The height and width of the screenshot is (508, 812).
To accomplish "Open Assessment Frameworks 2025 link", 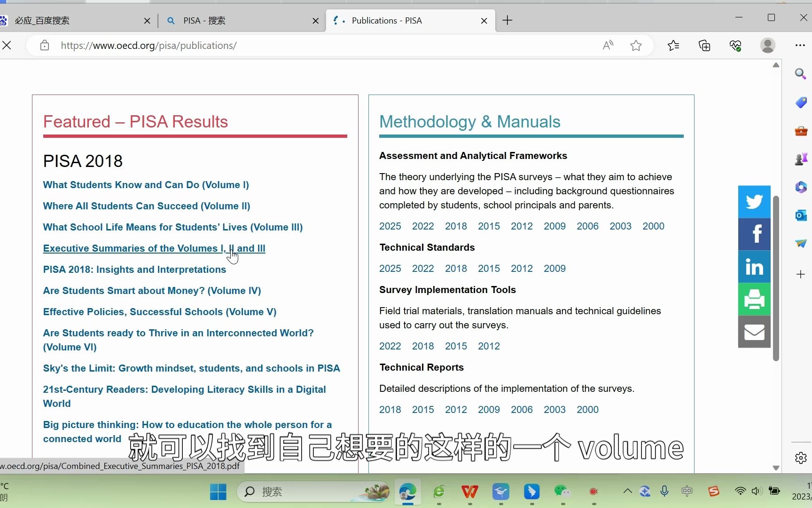I will click(390, 226).
